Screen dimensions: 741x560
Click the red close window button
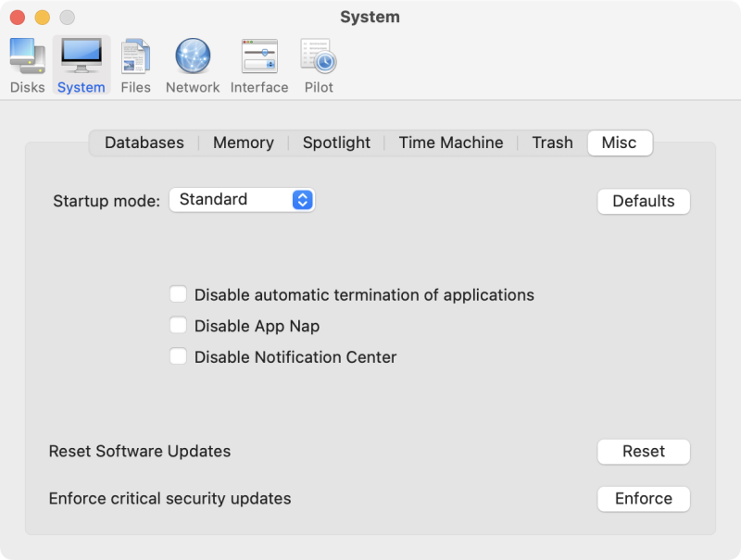coord(18,18)
